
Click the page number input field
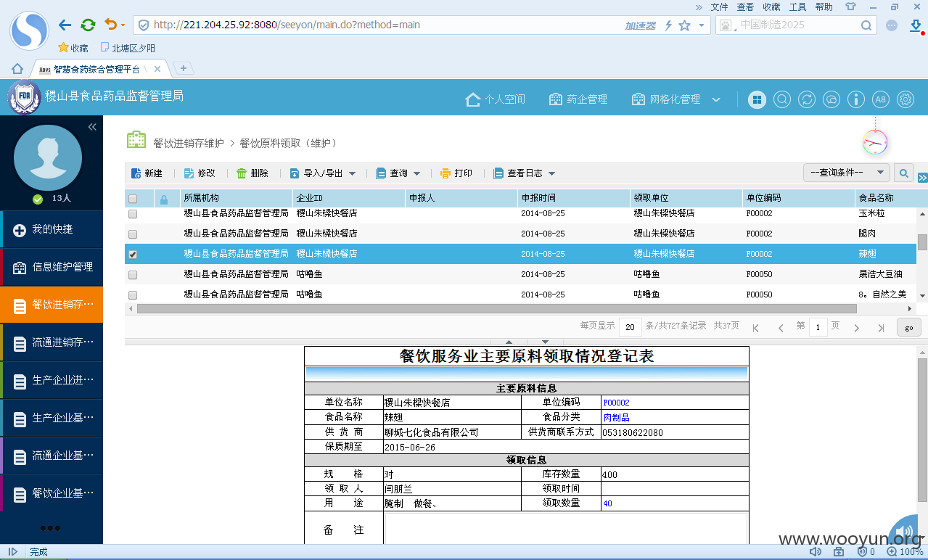point(818,327)
